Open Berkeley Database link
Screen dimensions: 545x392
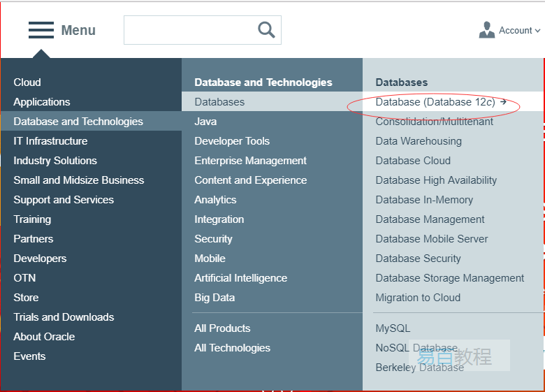[x=419, y=368]
